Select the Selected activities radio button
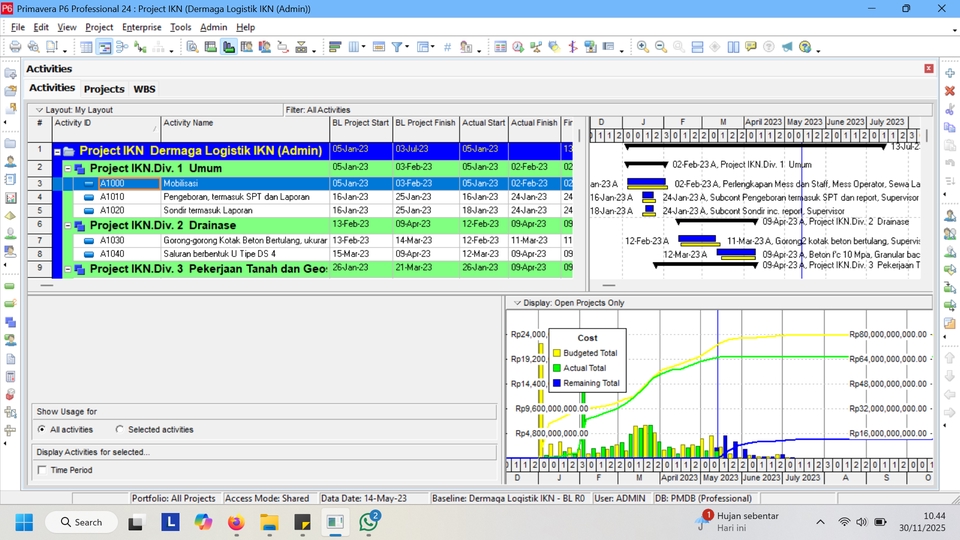The width and height of the screenshot is (960, 540). (x=119, y=429)
